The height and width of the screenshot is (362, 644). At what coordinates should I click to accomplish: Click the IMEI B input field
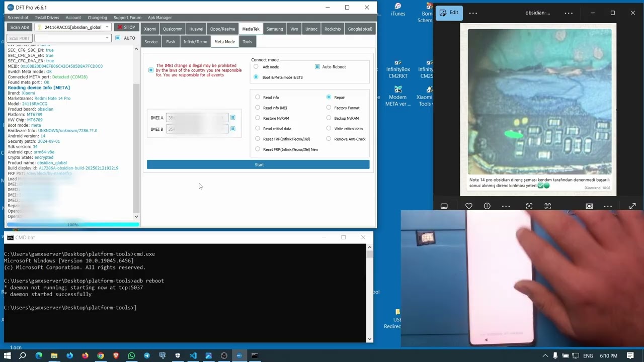coord(197,129)
